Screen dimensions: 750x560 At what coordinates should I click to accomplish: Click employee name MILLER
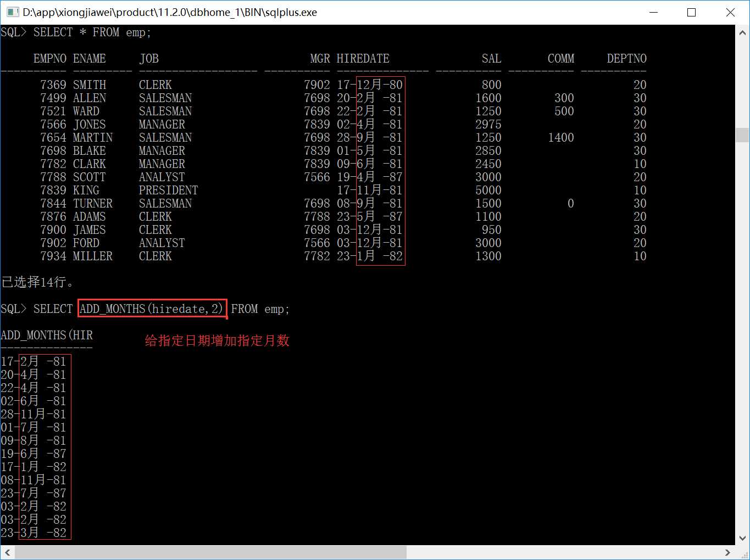pos(93,256)
